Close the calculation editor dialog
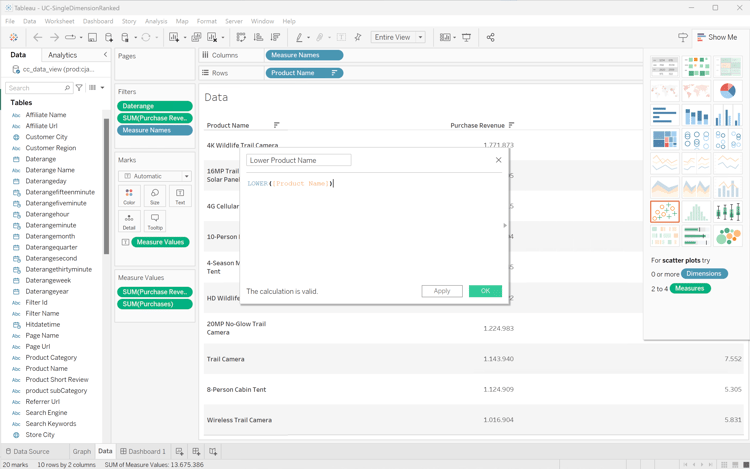 point(498,160)
